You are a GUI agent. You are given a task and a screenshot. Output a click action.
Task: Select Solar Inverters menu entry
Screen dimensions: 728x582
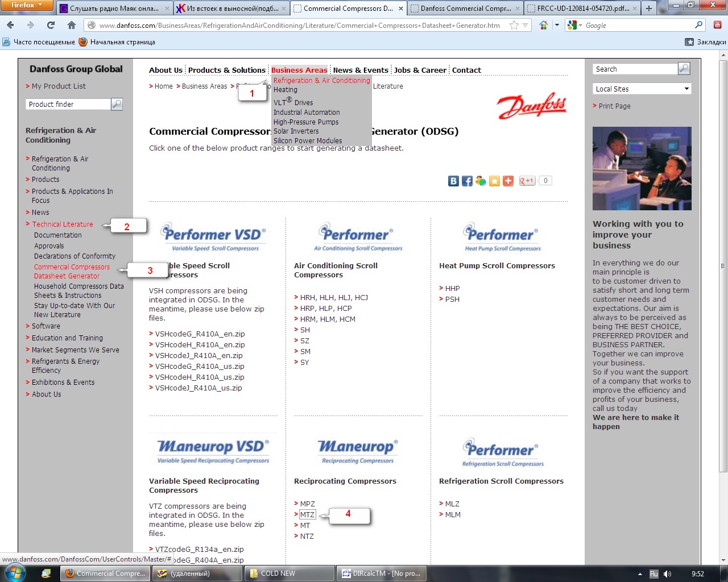pos(296,131)
